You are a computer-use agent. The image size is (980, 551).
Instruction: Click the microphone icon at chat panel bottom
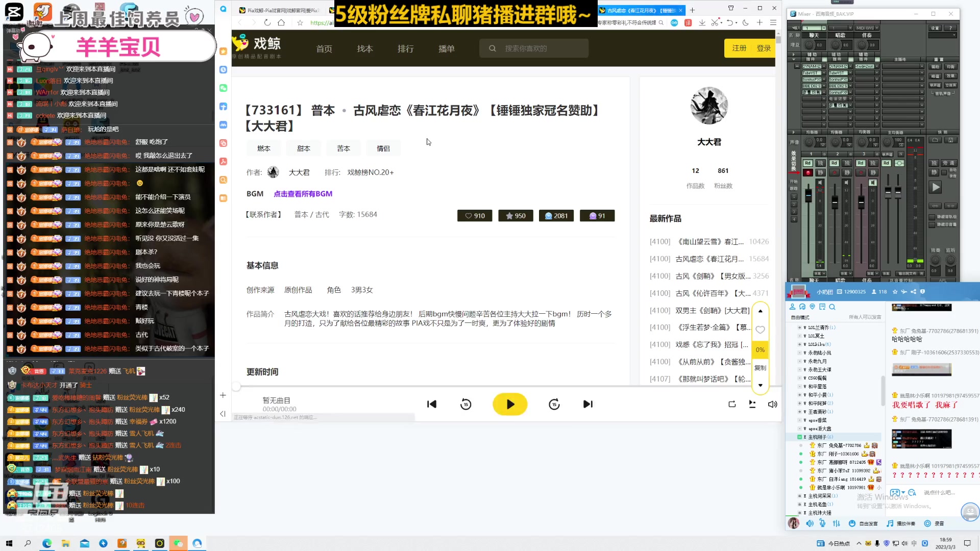click(x=822, y=523)
